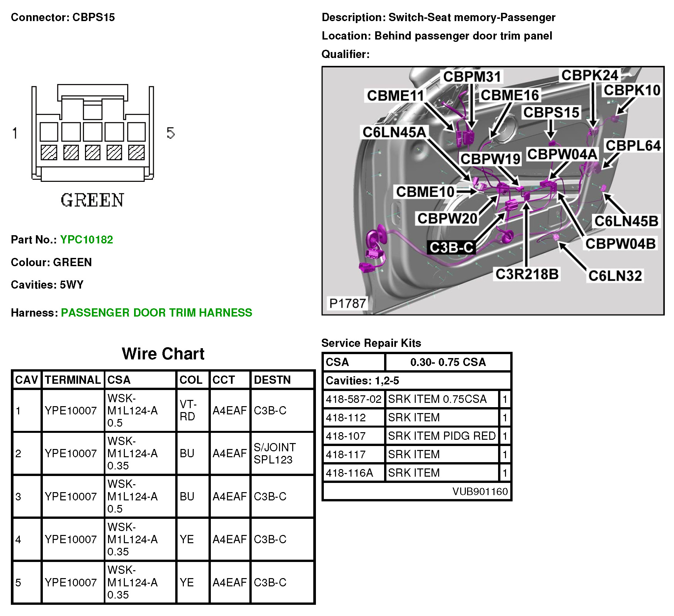Click the YPC10182 part number link
Screen dimensions: 674x616
(86, 240)
